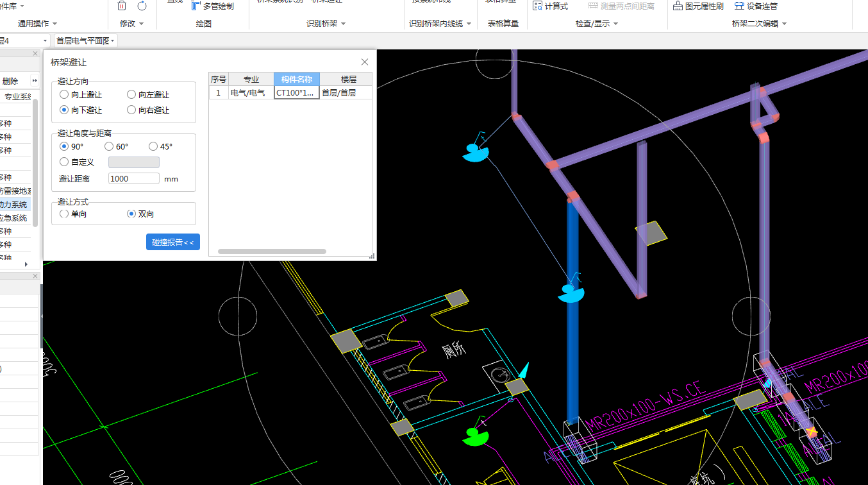The height and width of the screenshot is (485, 868).
Task: Click the rotate icon in 修改 group
Action: (142, 6)
